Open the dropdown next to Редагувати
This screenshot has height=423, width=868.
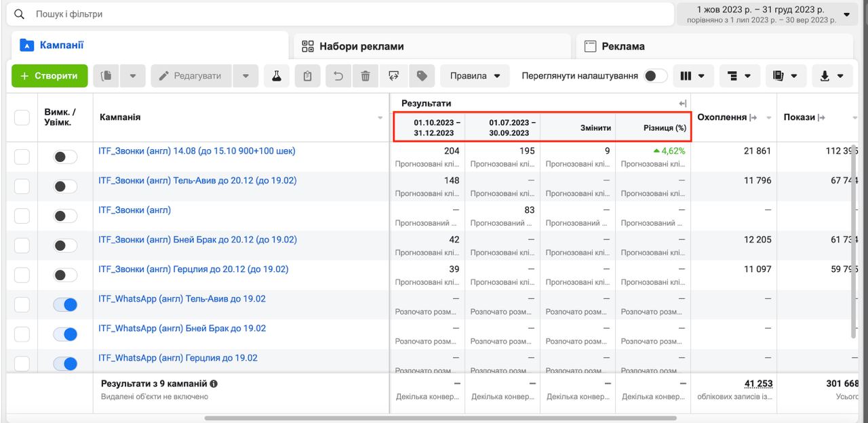pos(245,75)
